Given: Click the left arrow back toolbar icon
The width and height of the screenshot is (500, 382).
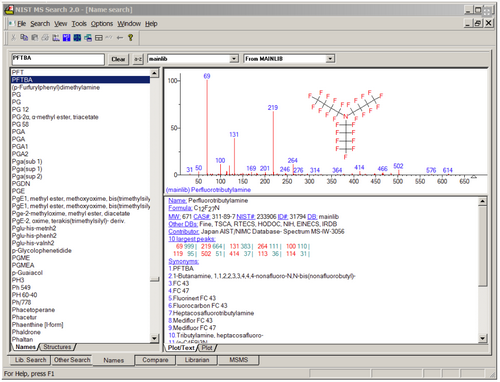Looking at the screenshot, I should [x=120, y=38].
